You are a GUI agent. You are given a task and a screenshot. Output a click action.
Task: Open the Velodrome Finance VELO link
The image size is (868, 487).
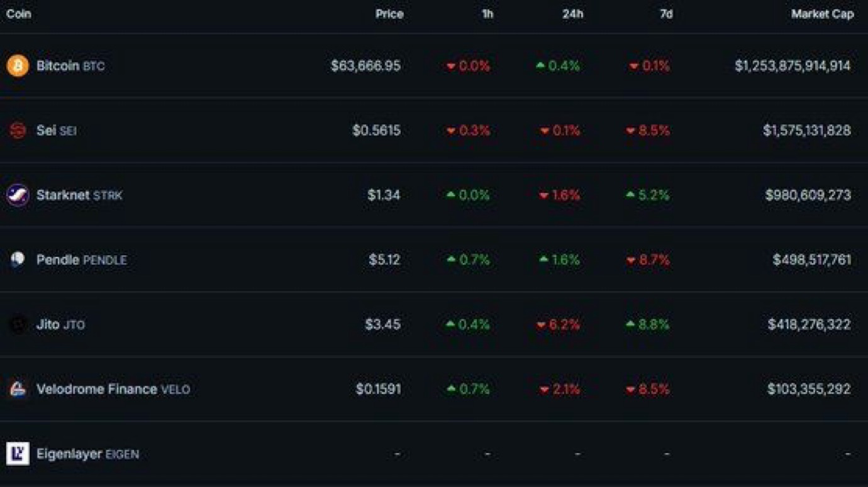point(113,389)
